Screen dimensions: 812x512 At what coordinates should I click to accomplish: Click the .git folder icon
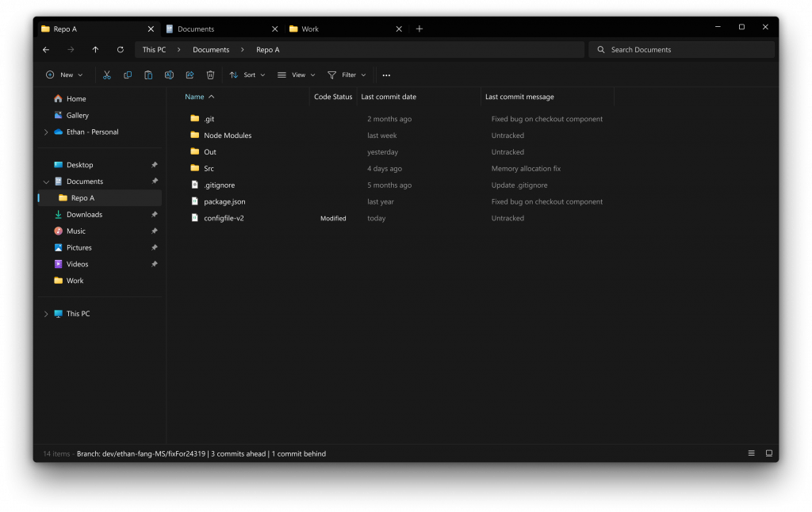tap(195, 119)
